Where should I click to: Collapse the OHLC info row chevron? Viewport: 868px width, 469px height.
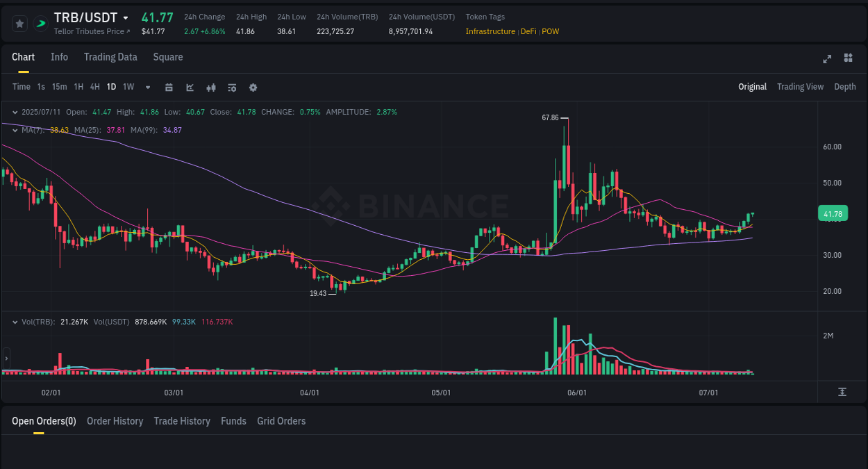point(15,111)
